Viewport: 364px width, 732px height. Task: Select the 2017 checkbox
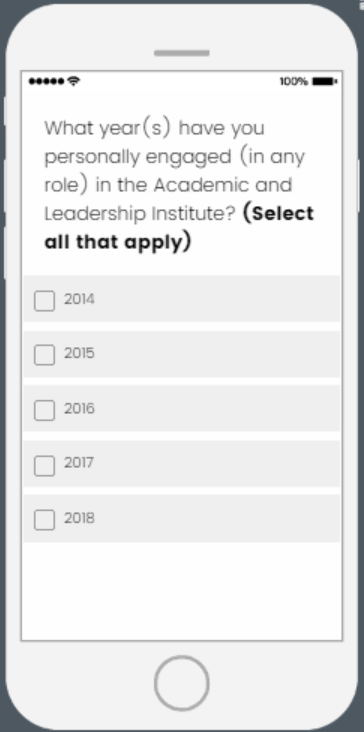point(44,465)
